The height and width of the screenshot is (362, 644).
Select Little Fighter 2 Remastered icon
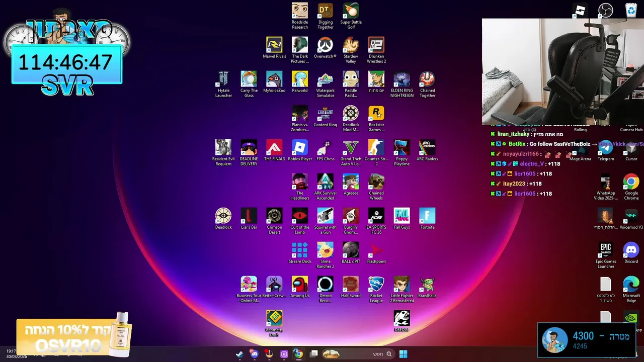pos(402,289)
